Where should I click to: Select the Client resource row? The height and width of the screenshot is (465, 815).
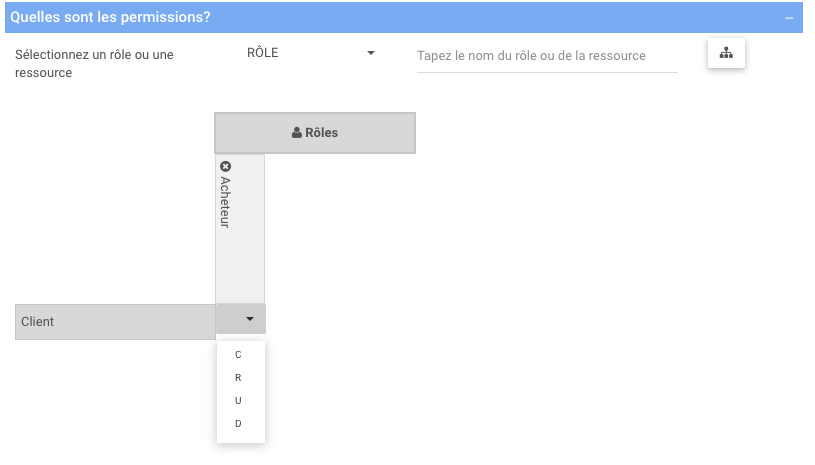click(x=115, y=322)
